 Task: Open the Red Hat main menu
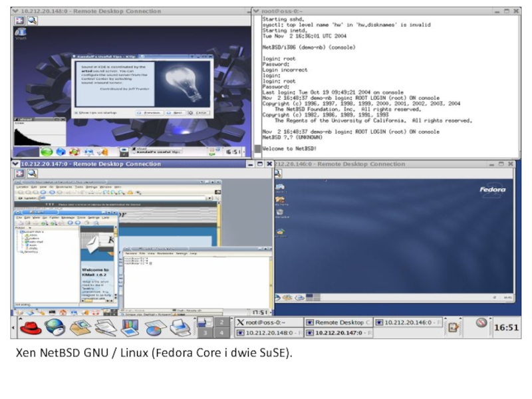30,327
